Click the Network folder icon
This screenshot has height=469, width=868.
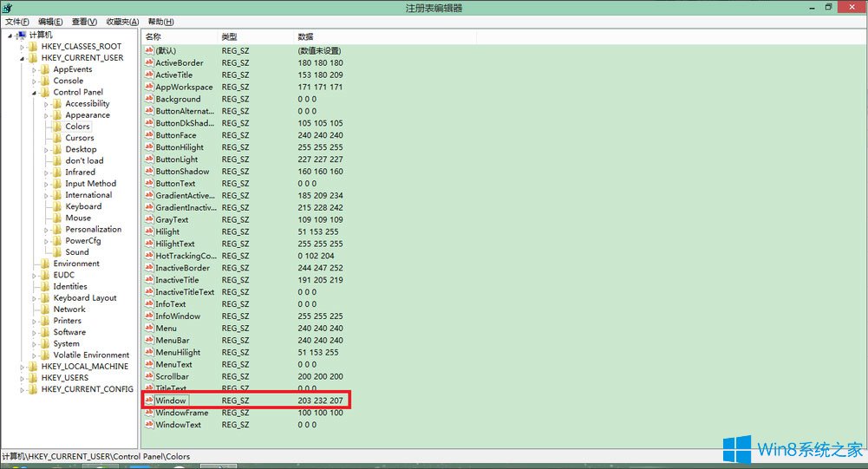tap(45, 309)
